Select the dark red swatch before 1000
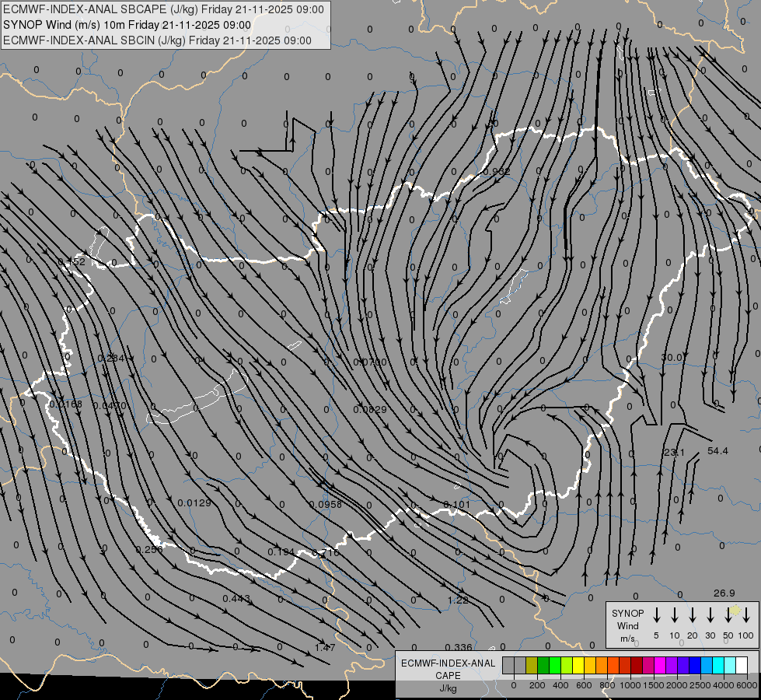This screenshot has width=761, height=700. click(x=625, y=665)
